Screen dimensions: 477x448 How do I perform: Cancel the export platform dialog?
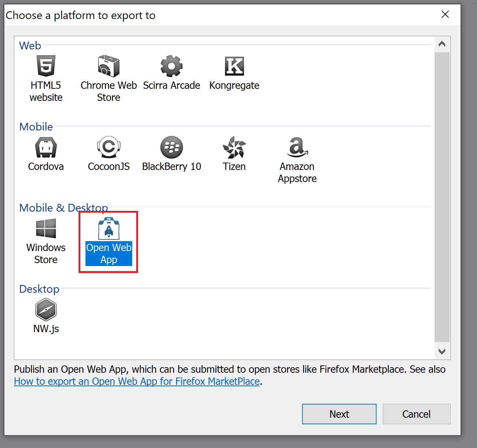click(x=416, y=414)
